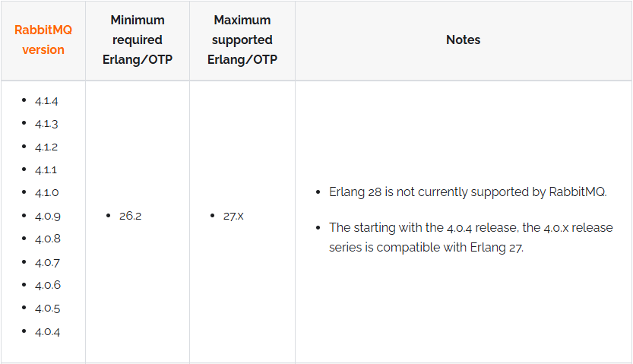Click the minimum Erlang value 26.2
Screen dimensions: 633x364
click(x=130, y=217)
